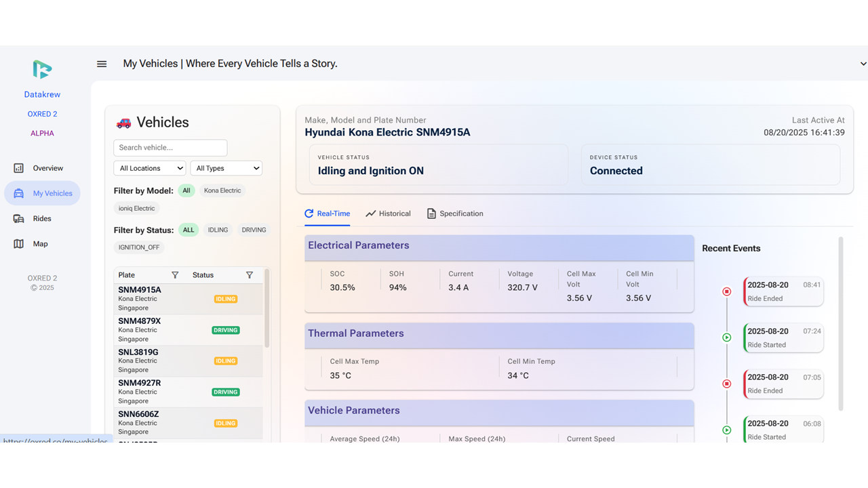This screenshot has height=488, width=868.
Task: Click the Plate column filter icon
Action: pyautogui.click(x=175, y=275)
